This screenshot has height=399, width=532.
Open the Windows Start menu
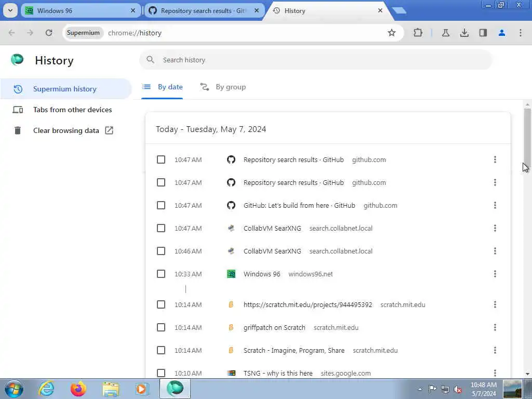point(14,389)
